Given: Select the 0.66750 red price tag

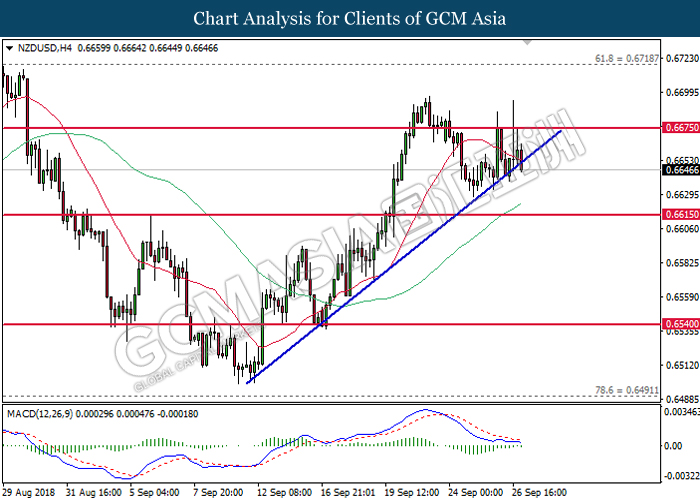Looking at the screenshot, I should coord(678,128).
